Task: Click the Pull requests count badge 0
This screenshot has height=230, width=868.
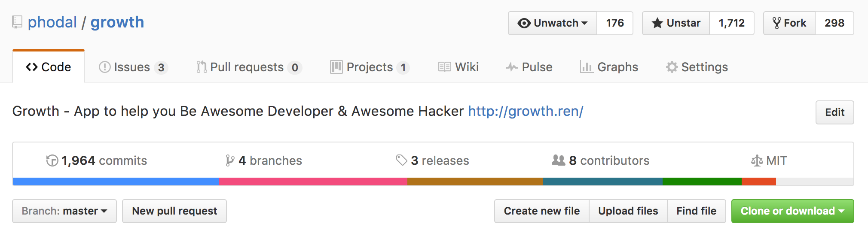Action: tap(295, 68)
